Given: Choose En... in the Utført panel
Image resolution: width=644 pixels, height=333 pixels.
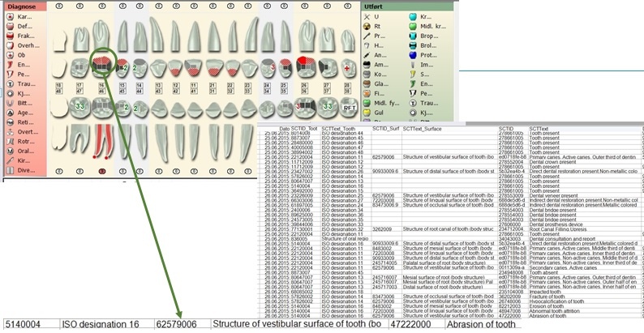Looking at the screenshot, I should pyautogui.click(x=413, y=84).
